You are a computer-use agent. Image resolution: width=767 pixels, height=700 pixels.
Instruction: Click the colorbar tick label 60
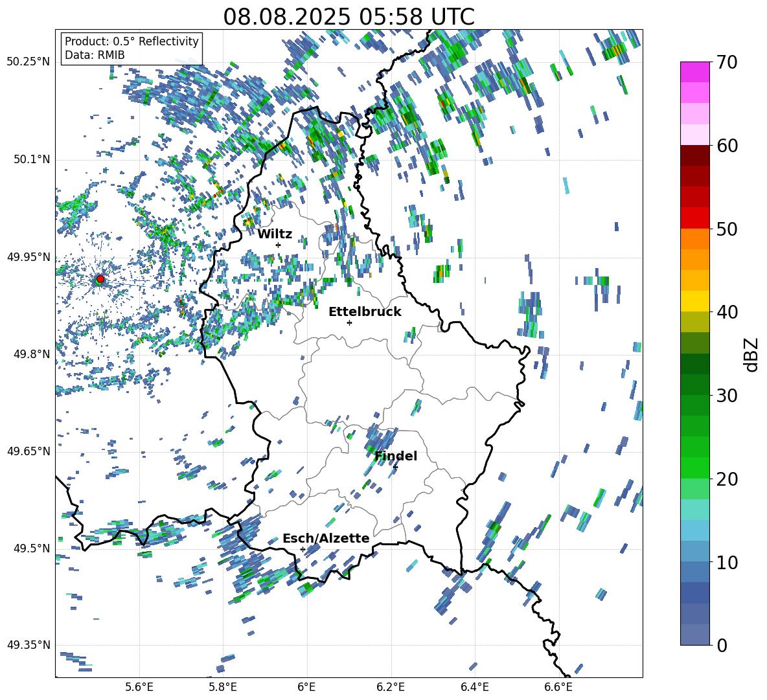point(727,146)
